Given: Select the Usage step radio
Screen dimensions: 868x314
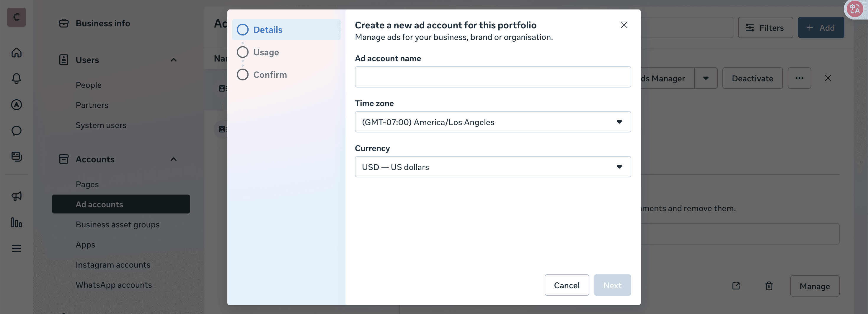Looking at the screenshot, I should 243,52.
